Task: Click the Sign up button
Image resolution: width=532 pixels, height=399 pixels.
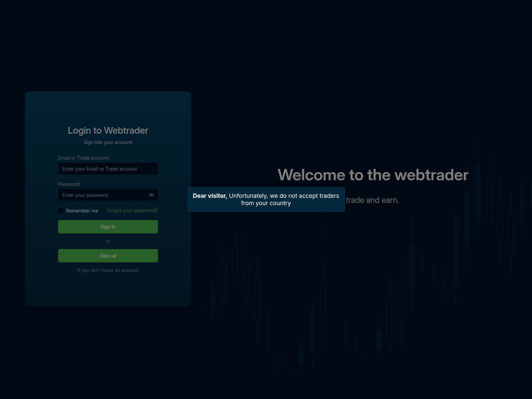Action: [x=108, y=256]
